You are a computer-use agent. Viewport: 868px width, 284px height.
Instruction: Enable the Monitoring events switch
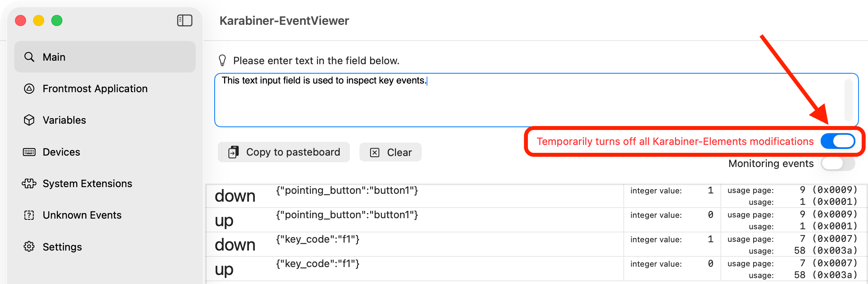coord(838,163)
